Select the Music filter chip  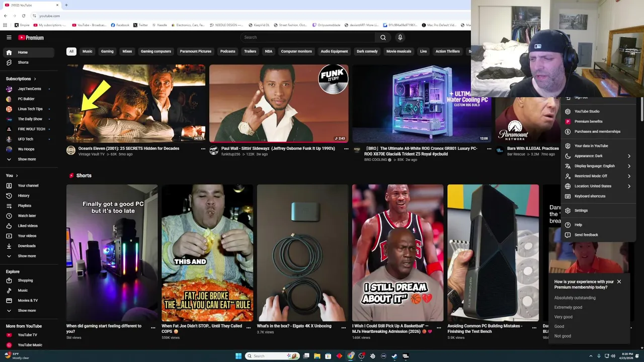coord(87,51)
